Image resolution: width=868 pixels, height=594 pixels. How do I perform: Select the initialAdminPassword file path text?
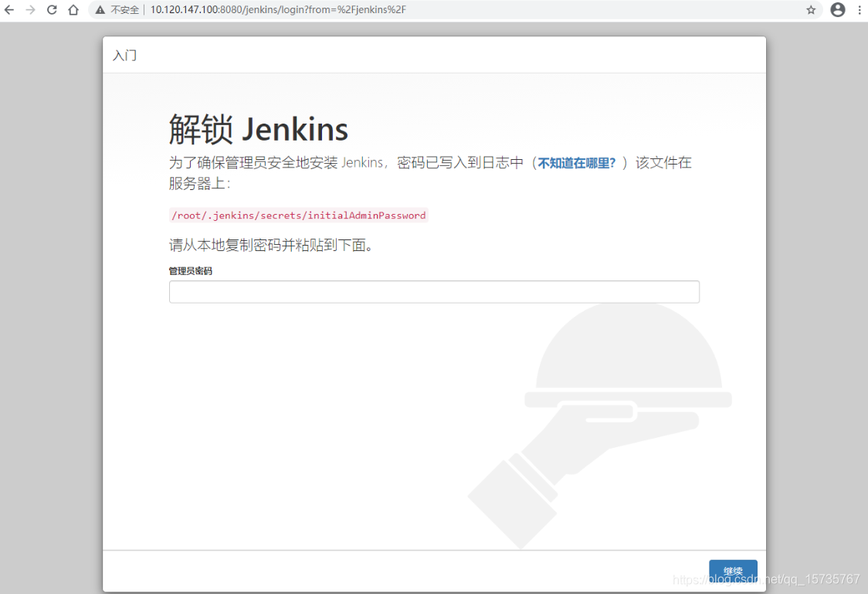pyautogui.click(x=298, y=216)
